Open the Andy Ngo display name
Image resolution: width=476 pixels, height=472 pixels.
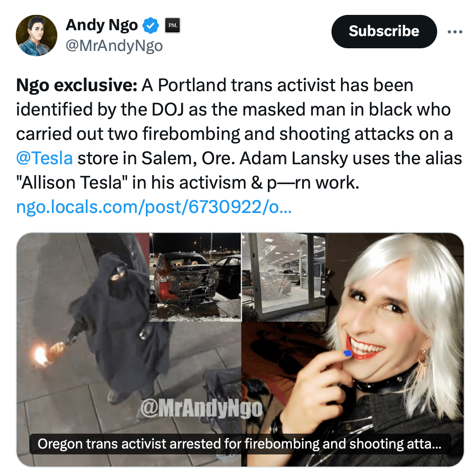[x=102, y=25]
